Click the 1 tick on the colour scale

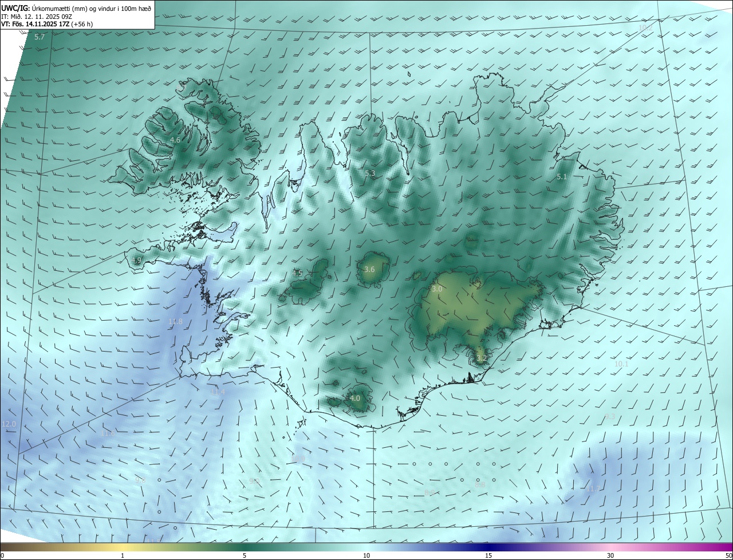click(123, 555)
